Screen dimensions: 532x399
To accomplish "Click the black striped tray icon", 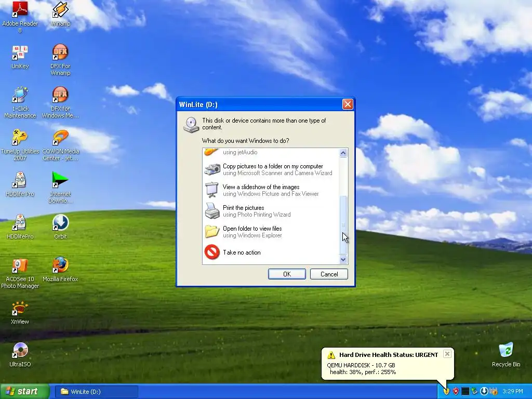I will pyautogui.click(x=465, y=391).
